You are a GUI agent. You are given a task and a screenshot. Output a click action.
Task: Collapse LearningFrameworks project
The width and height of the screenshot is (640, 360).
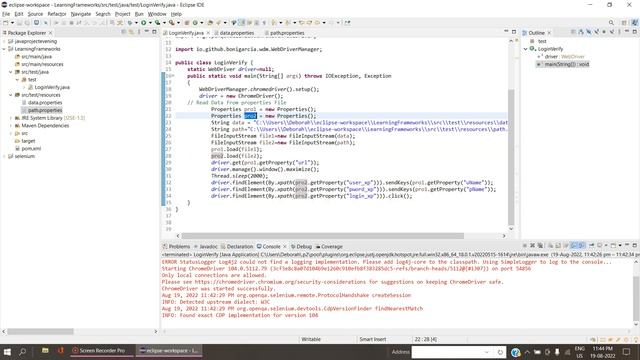coord(4,49)
